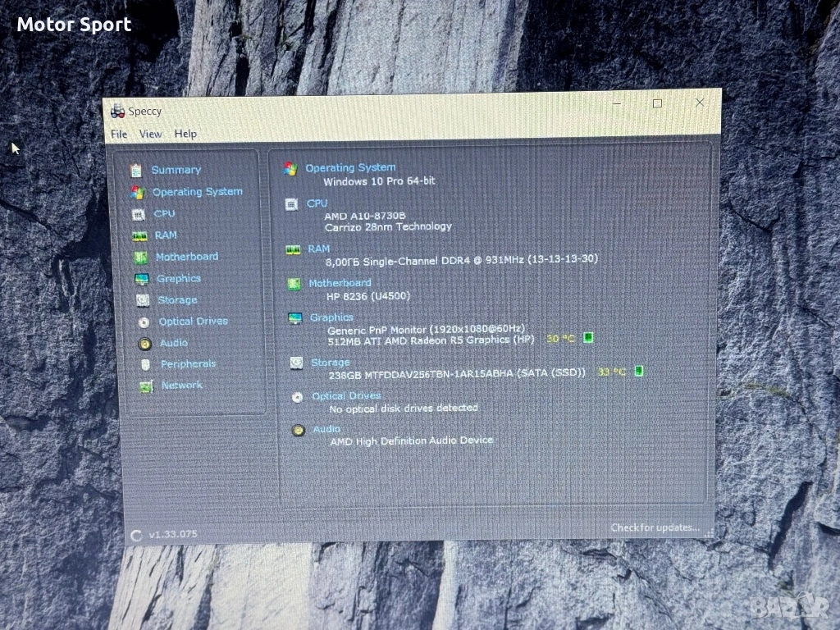This screenshot has height=630, width=840.
Task: Open the Storage heading in summary panel
Action: (x=330, y=362)
